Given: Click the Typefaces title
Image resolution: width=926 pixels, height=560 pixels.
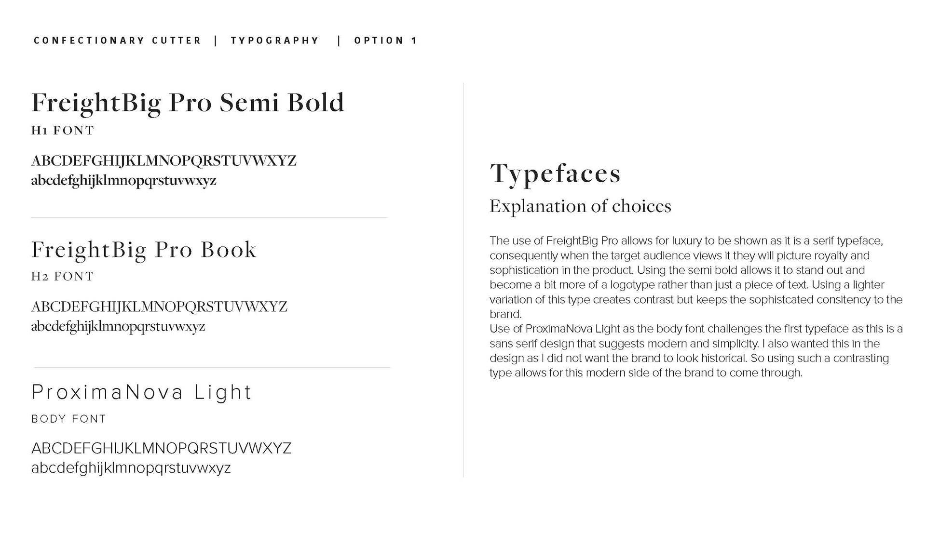Looking at the screenshot, I should pyautogui.click(x=555, y=174).
